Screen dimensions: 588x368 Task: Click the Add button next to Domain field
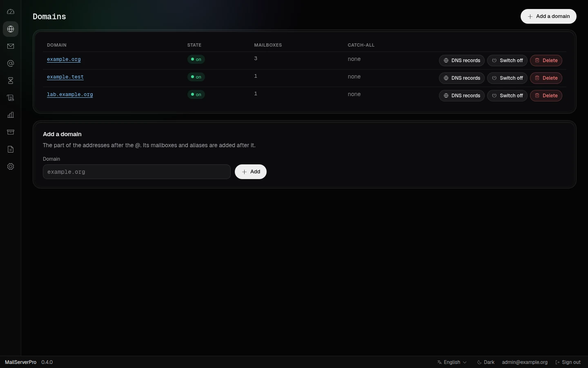(251, 172)
